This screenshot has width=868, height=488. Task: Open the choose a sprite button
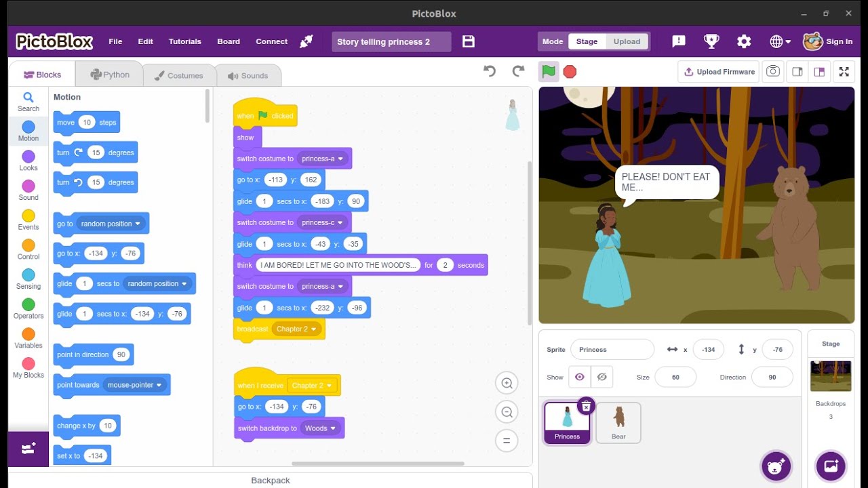pyautogui.click(x=776, y=466)
